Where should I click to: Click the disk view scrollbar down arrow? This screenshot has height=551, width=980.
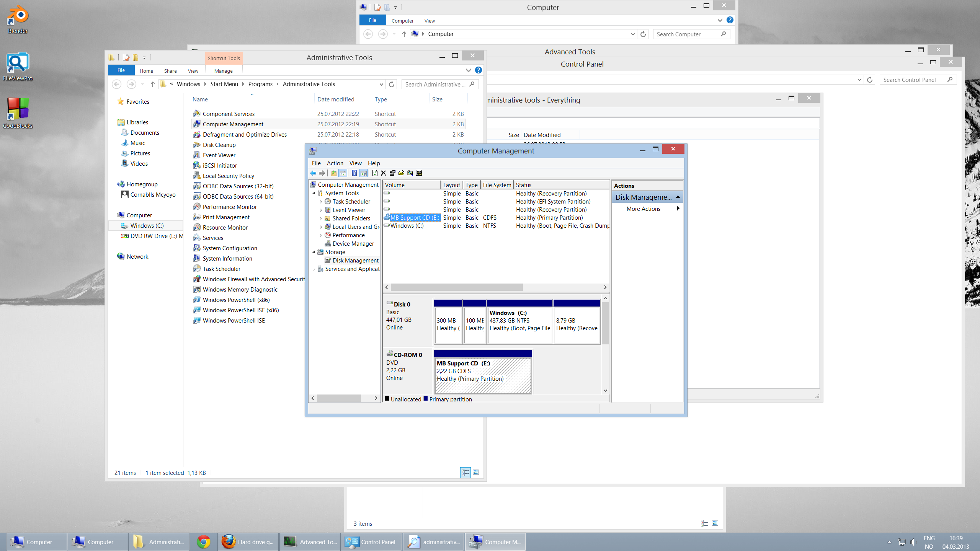point(605,391)
